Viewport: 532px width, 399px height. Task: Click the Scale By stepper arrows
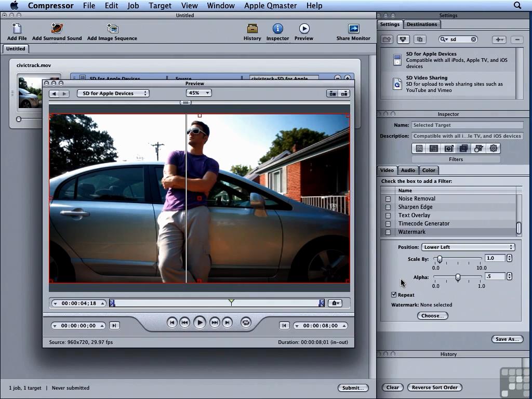509,258
